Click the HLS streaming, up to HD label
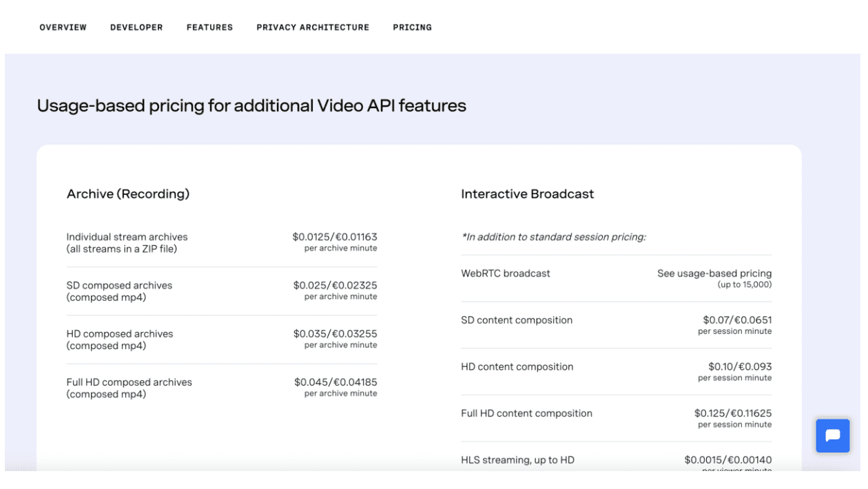Image resolution: width=868 pixels, height=489 pixels. tap(517, 460)
